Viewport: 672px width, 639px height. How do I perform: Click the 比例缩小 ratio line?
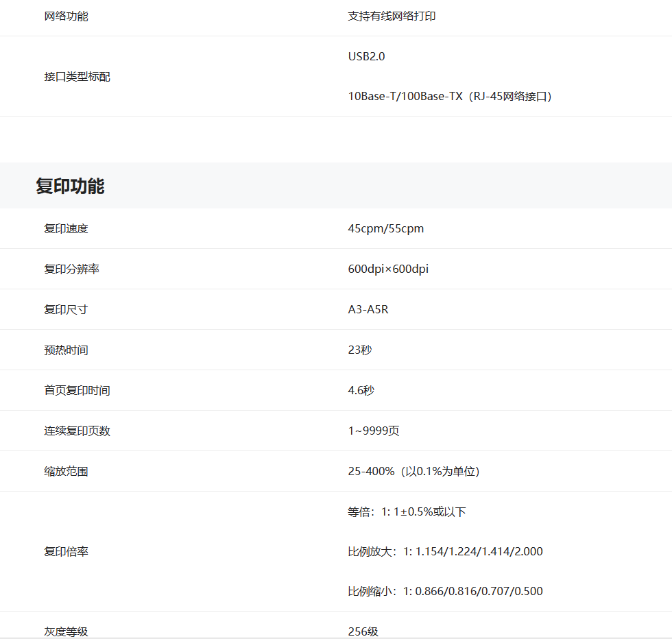point(445,592)
